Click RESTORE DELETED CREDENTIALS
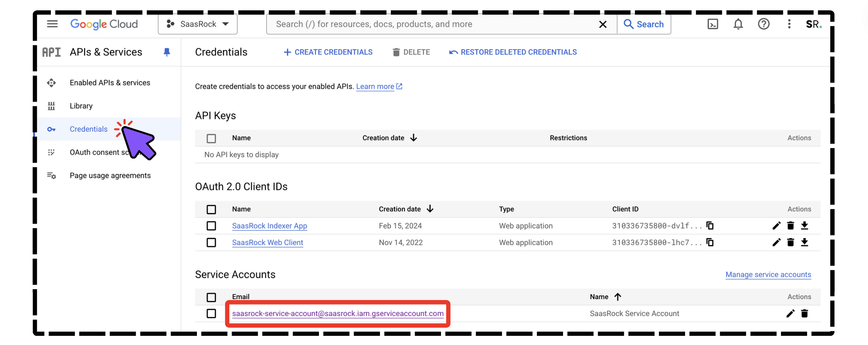 [513, 52]
